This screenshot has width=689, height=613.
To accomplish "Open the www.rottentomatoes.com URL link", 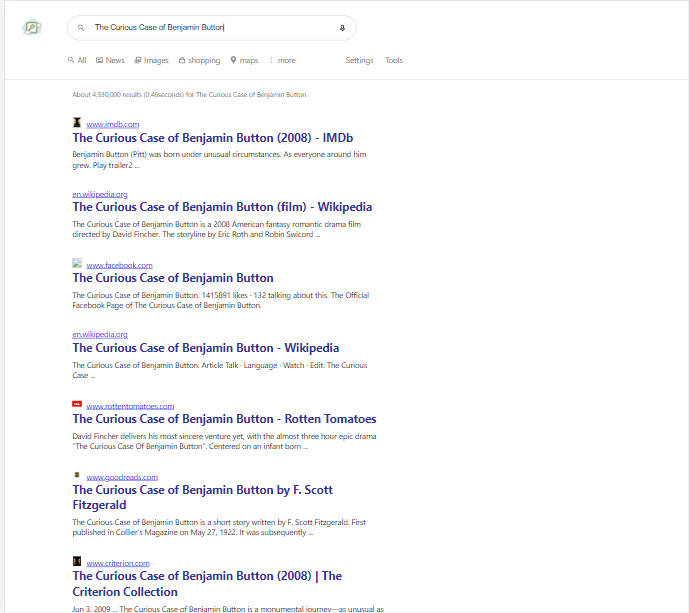I will [130, 406].
